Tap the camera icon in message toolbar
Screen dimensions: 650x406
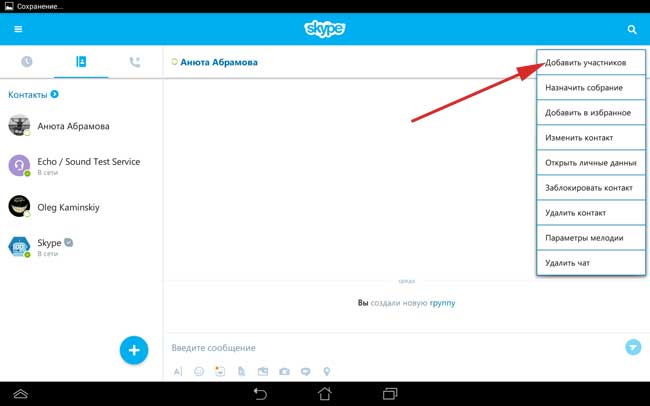tap(285, 371)
